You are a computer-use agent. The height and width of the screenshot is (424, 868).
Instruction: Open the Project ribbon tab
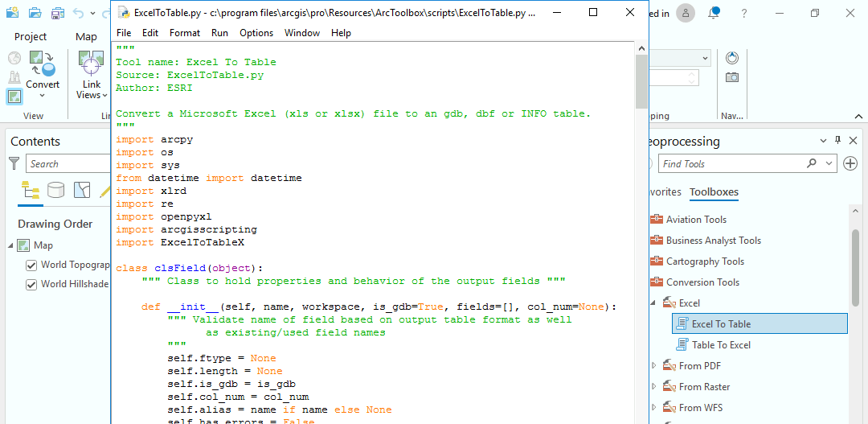click(x=31, y=36)
